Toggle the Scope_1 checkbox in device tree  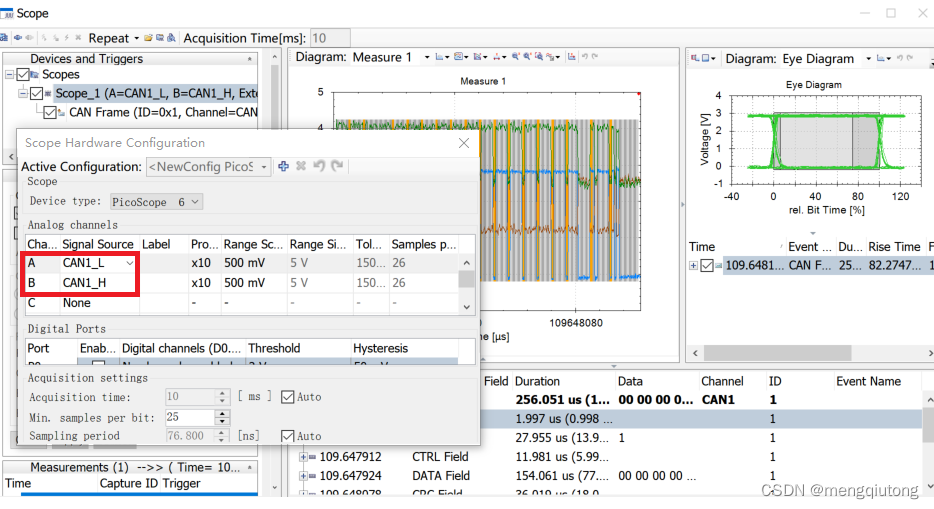click(36, 93)
